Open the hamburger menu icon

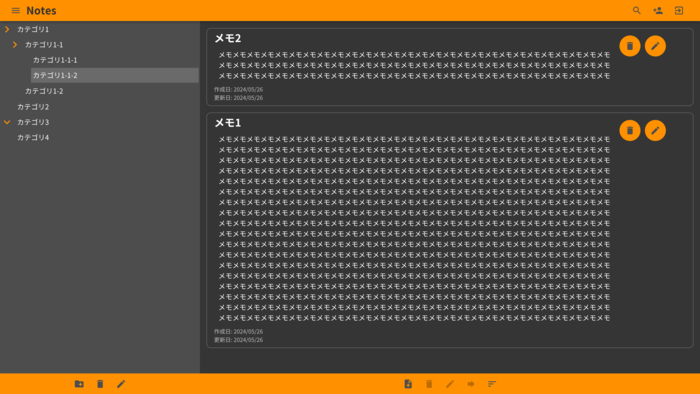[x=16, y=10]
